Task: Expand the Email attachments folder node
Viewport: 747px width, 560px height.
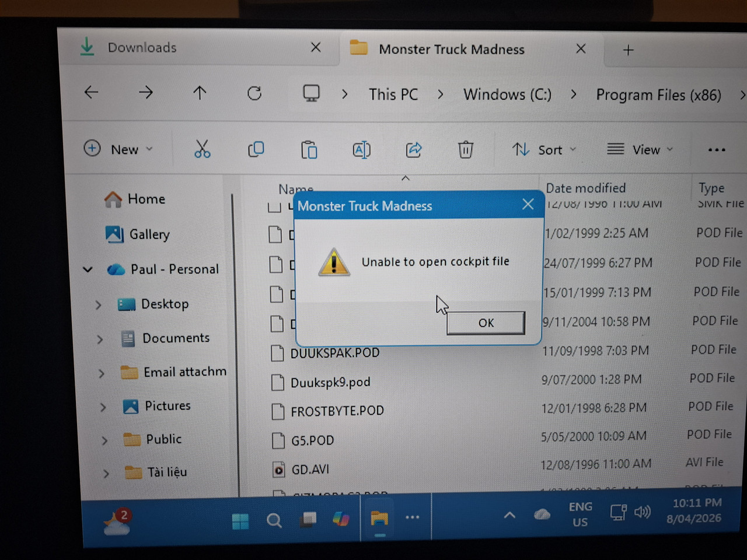Action: pyautogui.click(x=102, y=373)
